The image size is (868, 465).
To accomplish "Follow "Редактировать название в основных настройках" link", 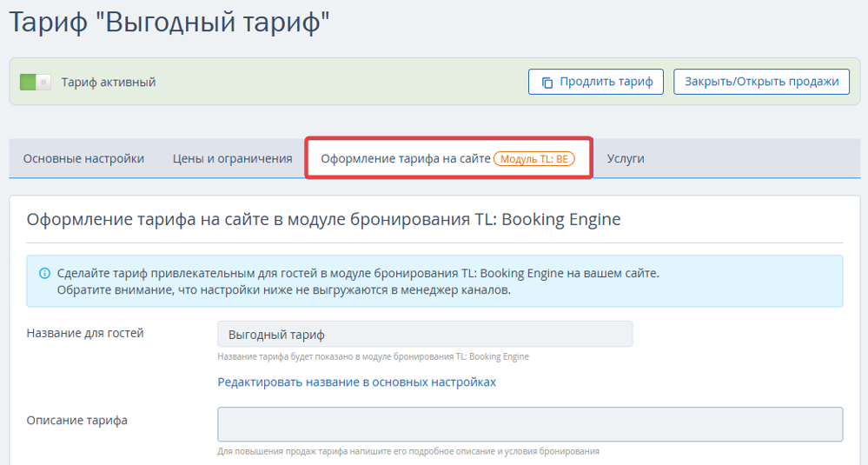I will [356, 382].
